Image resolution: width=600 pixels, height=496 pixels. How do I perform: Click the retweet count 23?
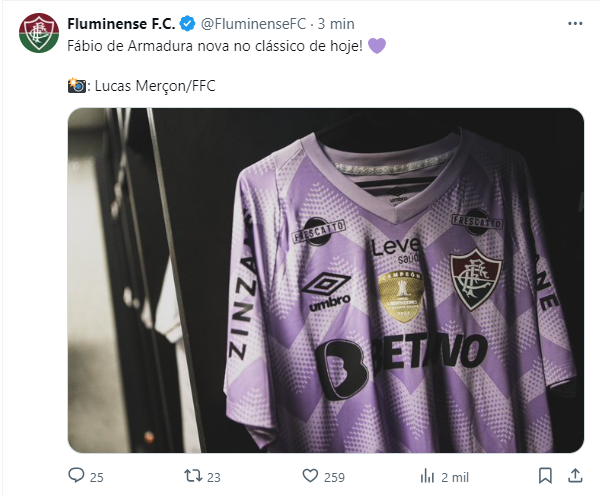214,478
